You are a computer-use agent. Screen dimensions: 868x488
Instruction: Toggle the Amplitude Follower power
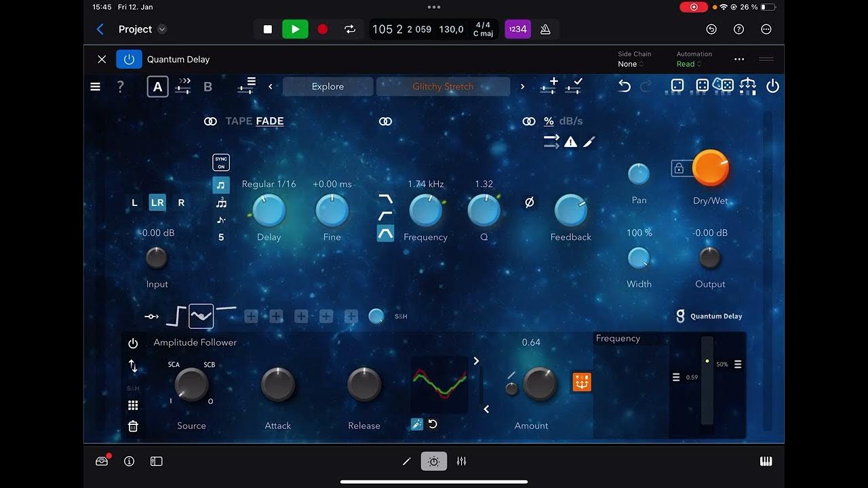(x=133, y=344)
